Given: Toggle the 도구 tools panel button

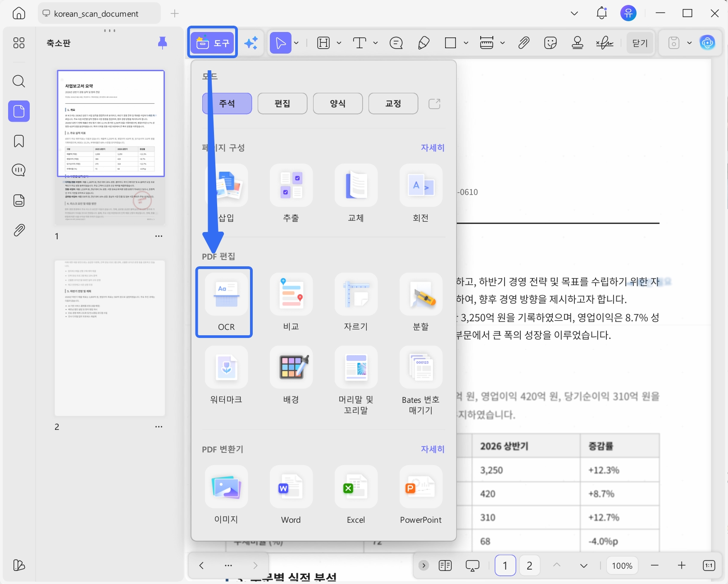Looking at the screenshot, I should tap(213, 43).
